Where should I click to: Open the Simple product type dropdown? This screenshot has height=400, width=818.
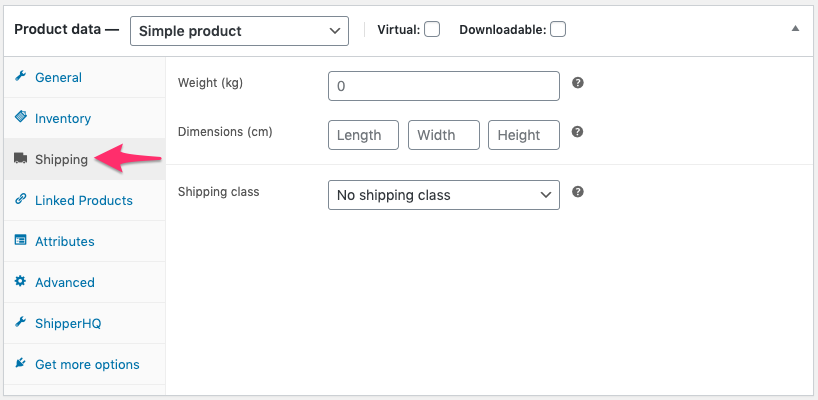239,31
